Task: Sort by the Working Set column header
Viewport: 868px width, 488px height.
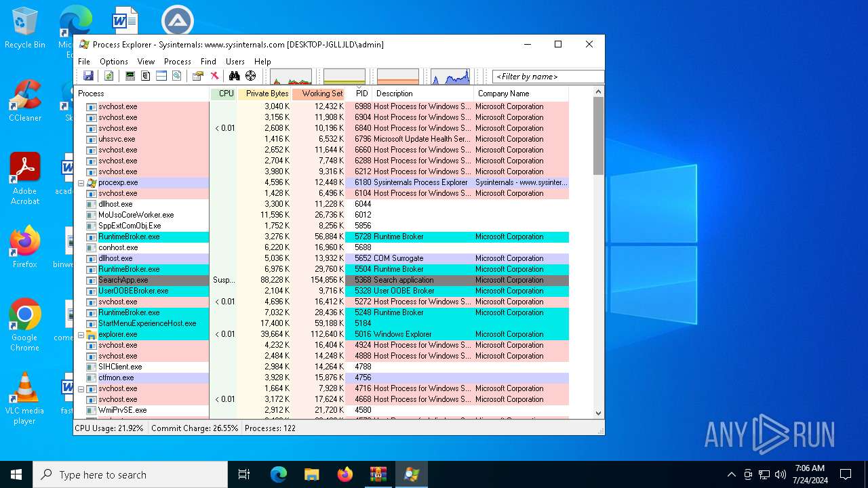Action: coord(319,94)
